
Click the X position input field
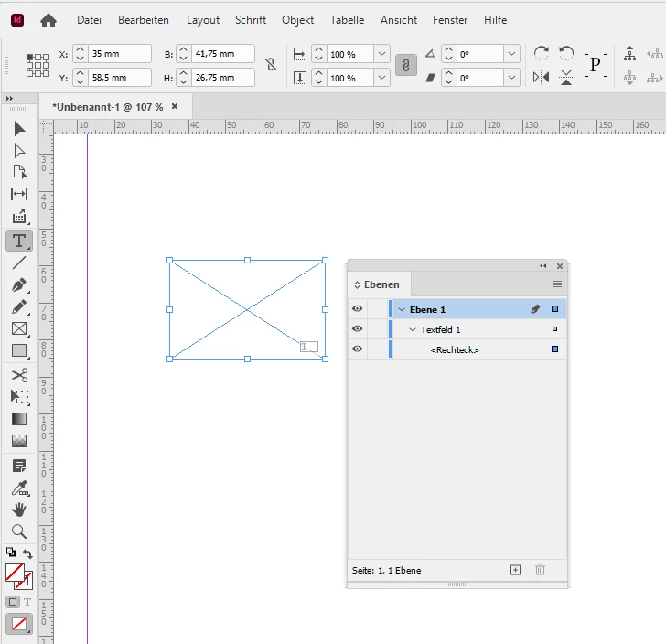coord(119,54)
